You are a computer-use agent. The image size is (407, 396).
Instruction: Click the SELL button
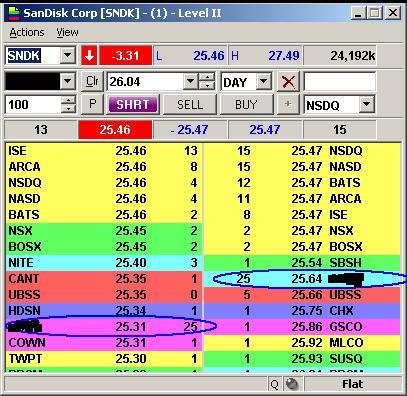[190, 105]
